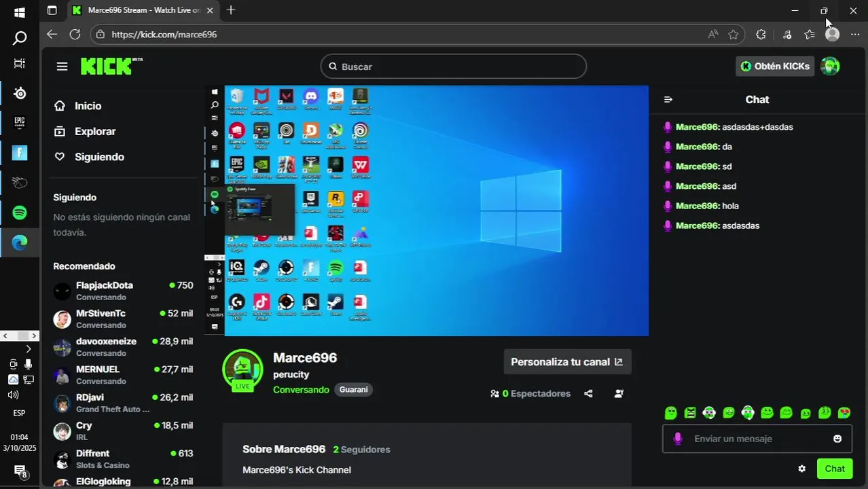
Task: Click the purple microphone badge in message box
Action: 677,439
